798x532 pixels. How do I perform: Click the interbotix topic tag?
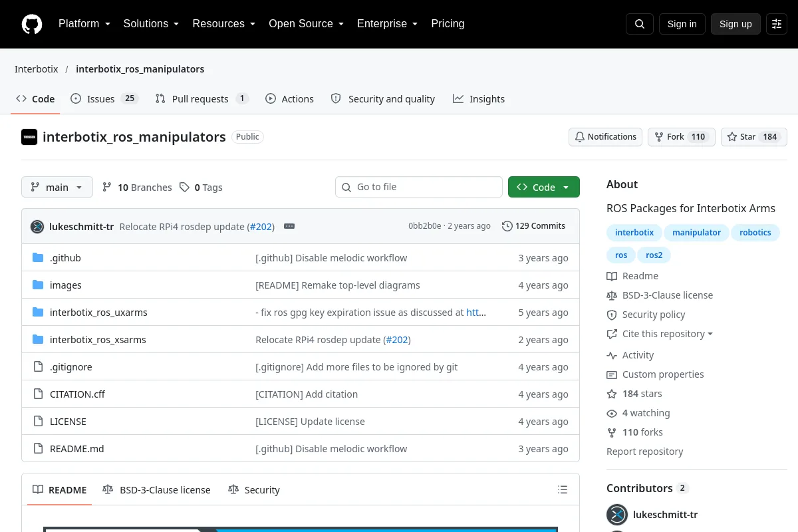click(634, 233)
